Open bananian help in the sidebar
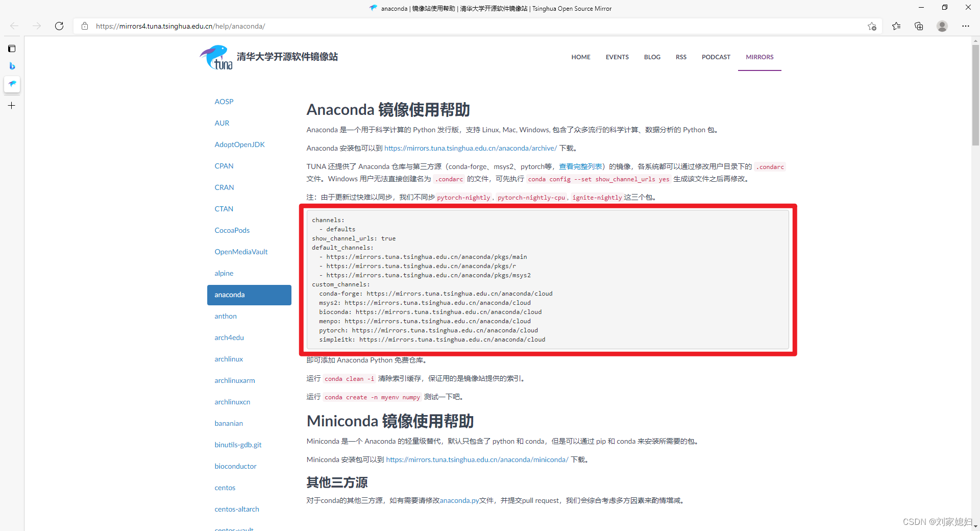 click(x=229, y=423)
